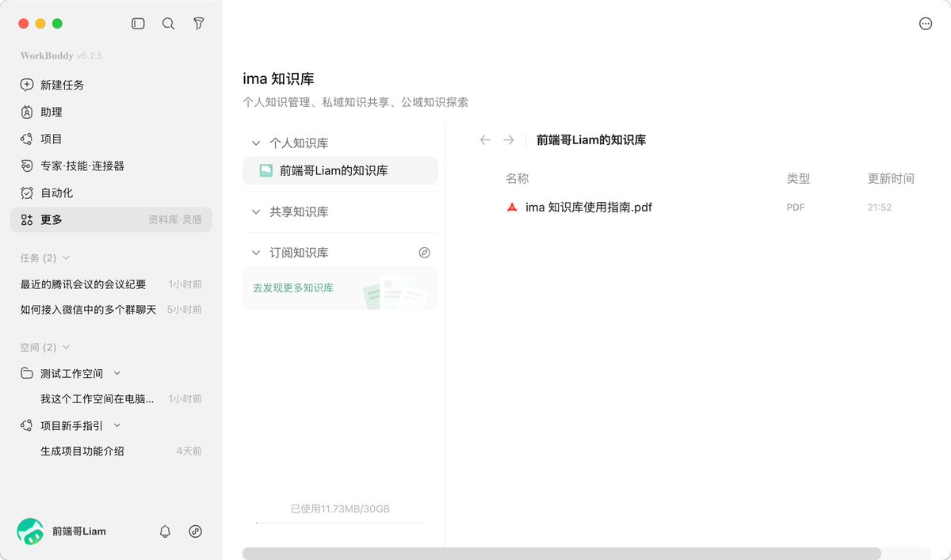Viewport: 951px width, 560px height.
Task: Click the compass discover icon beside 订阅知识库
Action: pos(425,253)
